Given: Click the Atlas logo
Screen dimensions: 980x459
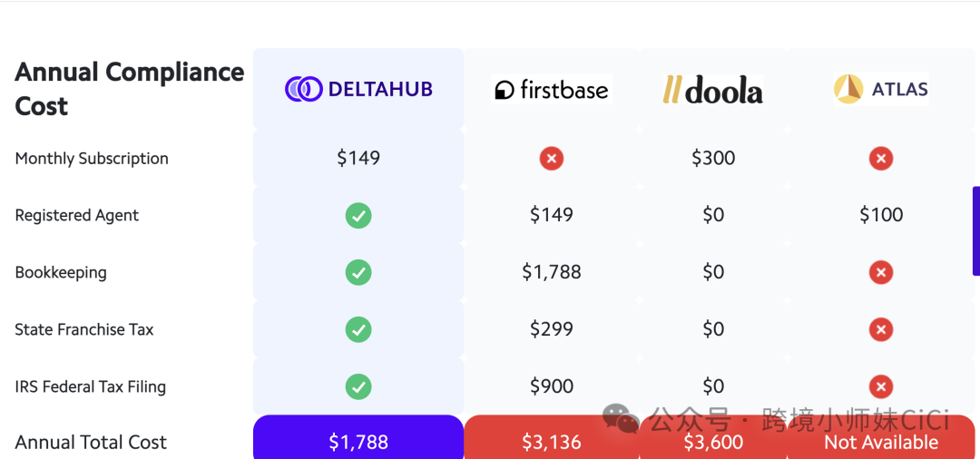Looking at the screenshot, I should coord(880,89).
